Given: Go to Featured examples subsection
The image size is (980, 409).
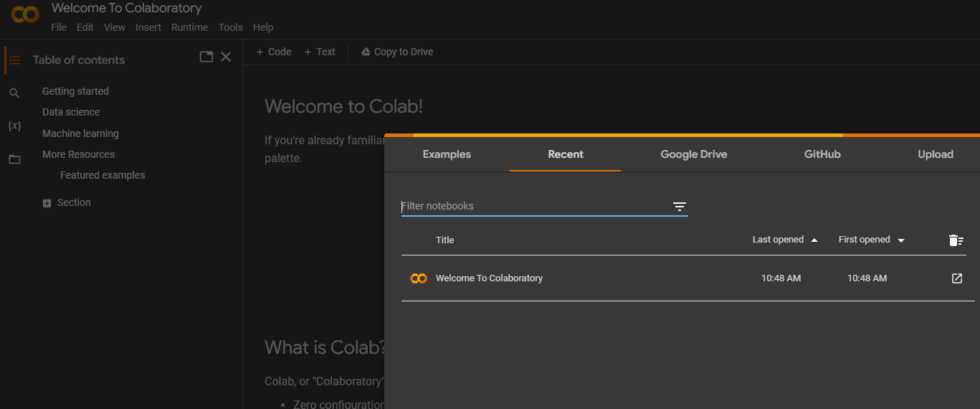Looking at the screenshot, I should 103,175.
